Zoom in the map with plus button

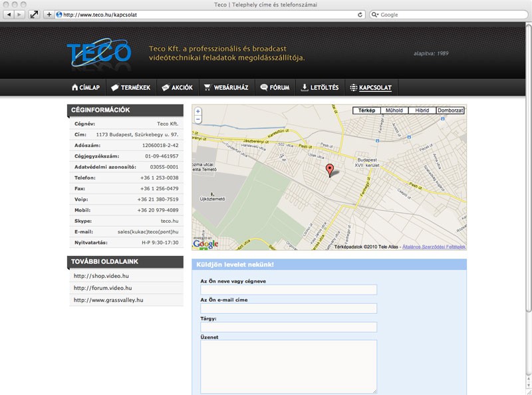198,111
